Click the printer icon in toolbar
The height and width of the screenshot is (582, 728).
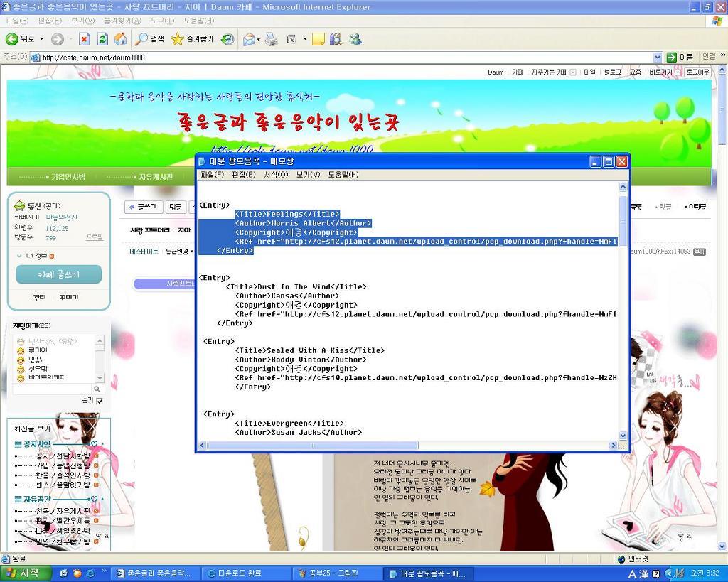click(x=271, y=39)
